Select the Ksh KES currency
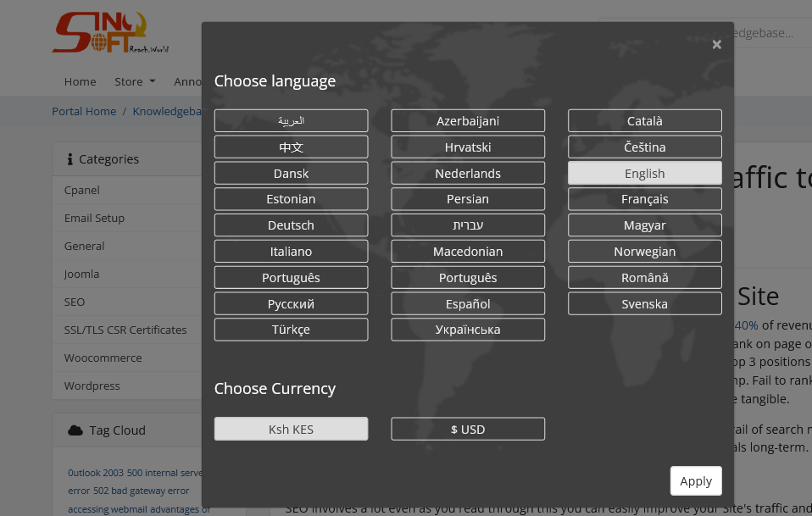812x516 pixels. coord(291,429)
